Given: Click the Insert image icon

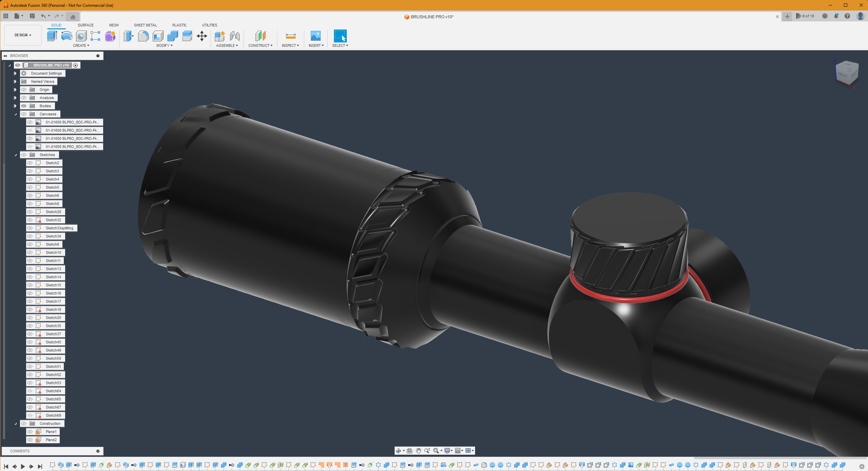Looking at the screenshot, I should (x=315, y=36).
